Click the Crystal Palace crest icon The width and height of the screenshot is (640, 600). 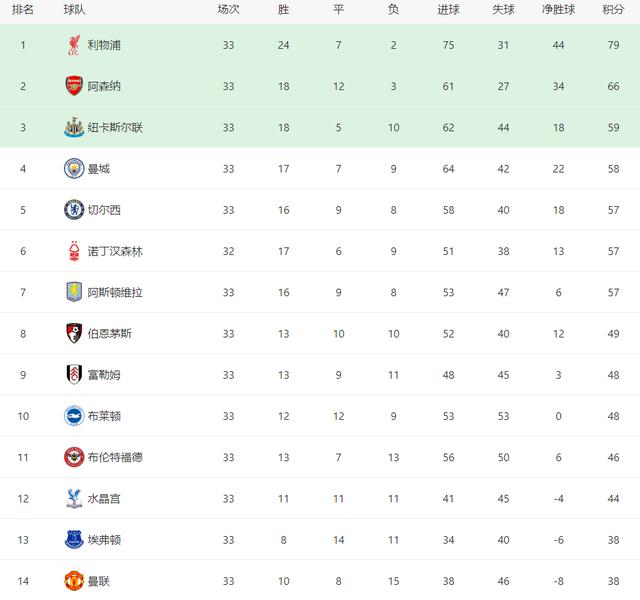pyautogui.click(x=73, y=498)
